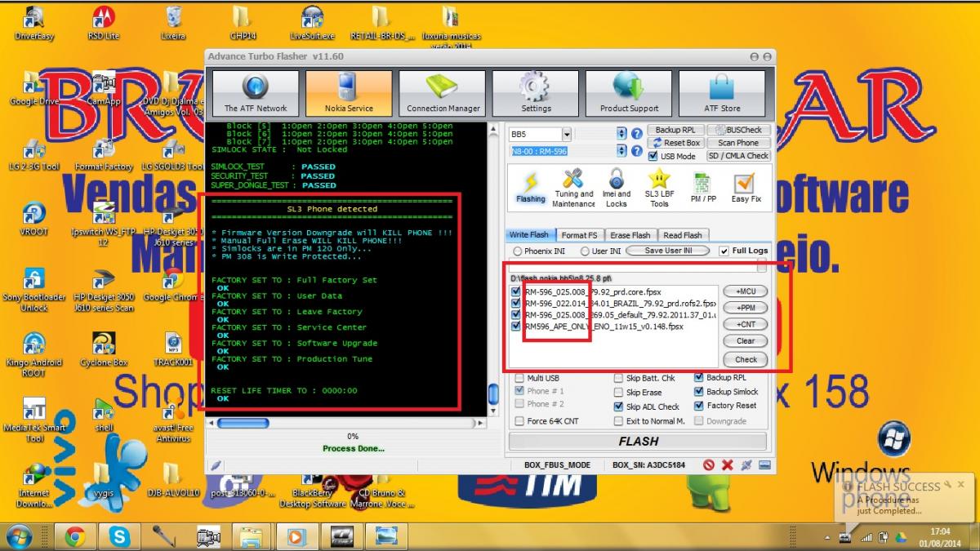
Task: Enable Force 64K CNT checkbox
Action: click(518, 421)
